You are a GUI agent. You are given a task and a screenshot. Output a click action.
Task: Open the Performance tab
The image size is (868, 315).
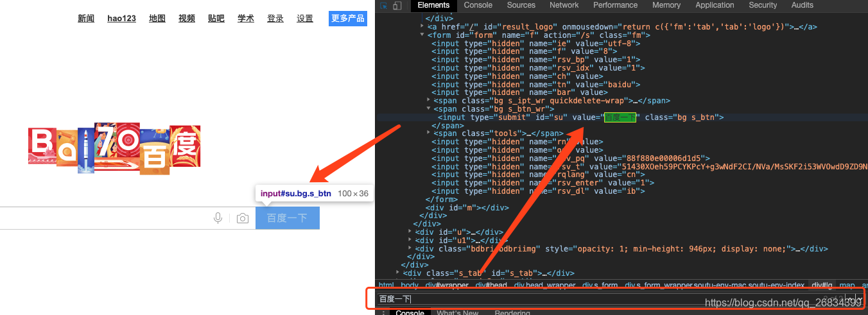(x=616, y=5)
